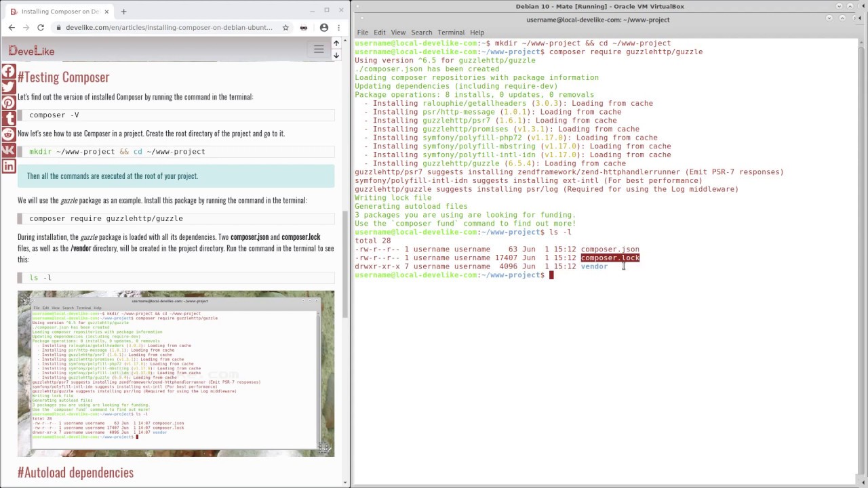868x488 pixels.
Task: Jump up with the page up-arrow button
Action: (336, 43)
